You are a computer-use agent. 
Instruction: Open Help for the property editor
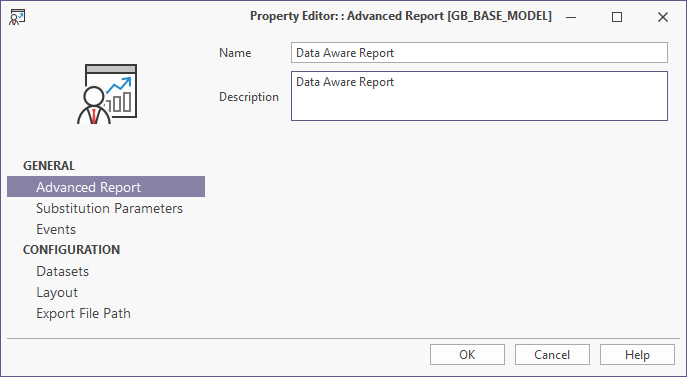637,355
